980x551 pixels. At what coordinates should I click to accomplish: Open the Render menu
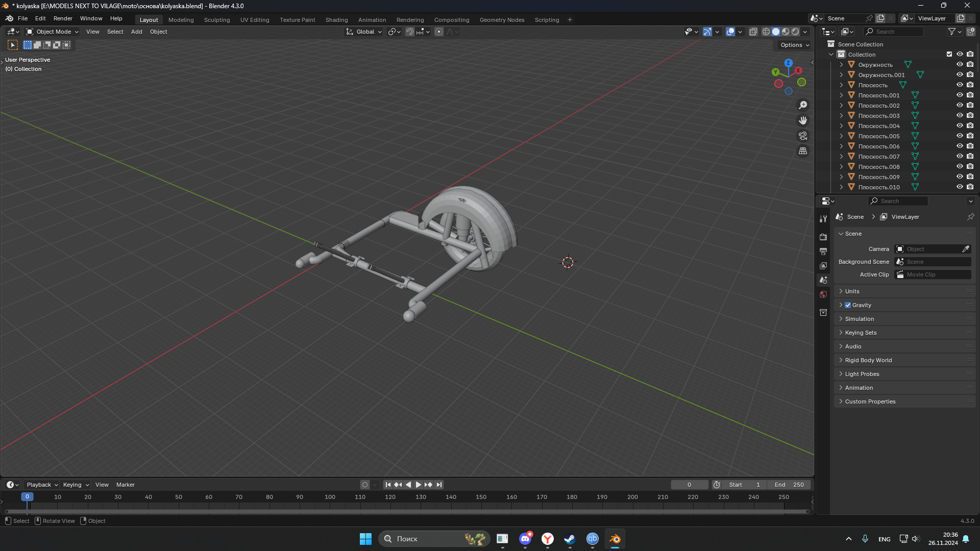tap(63, 18)
